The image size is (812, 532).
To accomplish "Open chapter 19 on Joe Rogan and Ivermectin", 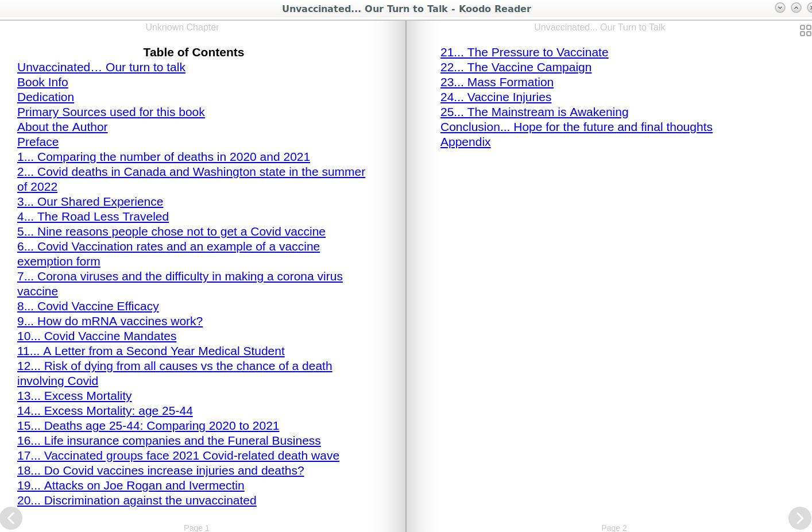I will click(130, 485).
